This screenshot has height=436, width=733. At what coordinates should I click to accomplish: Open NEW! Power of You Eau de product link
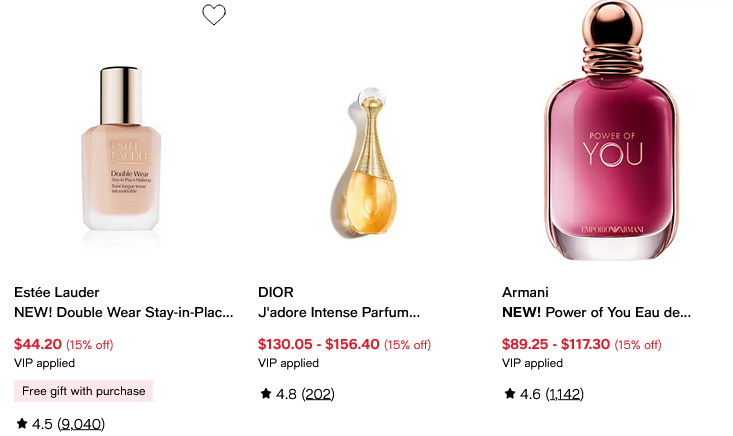[596, 312]
